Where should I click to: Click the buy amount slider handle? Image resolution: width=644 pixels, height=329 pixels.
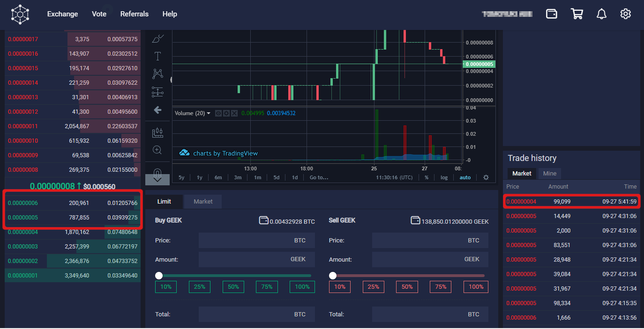(x=159, y=276)
